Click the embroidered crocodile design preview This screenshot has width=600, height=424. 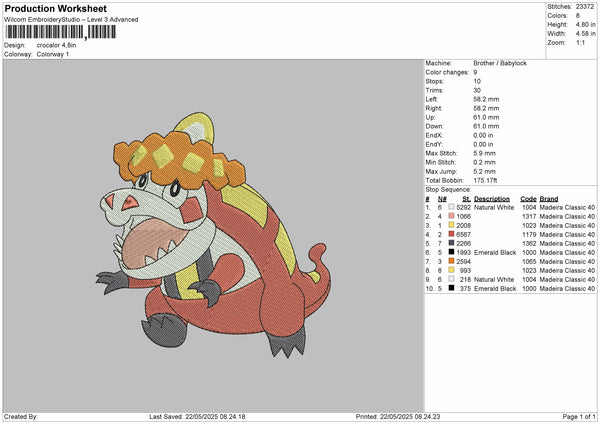(214, 235)
